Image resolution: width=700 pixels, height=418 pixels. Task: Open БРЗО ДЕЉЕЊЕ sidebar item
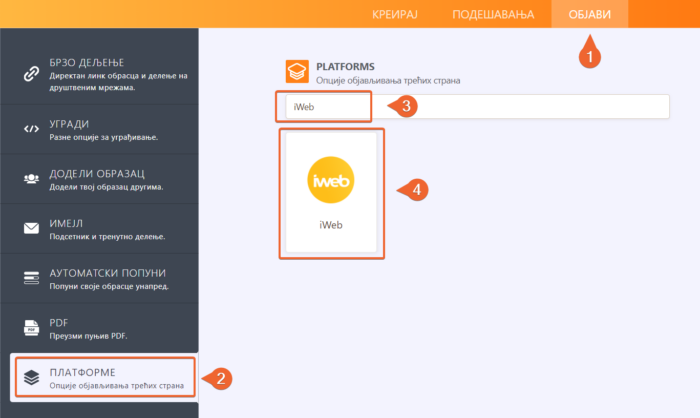[x=99, y=75]
